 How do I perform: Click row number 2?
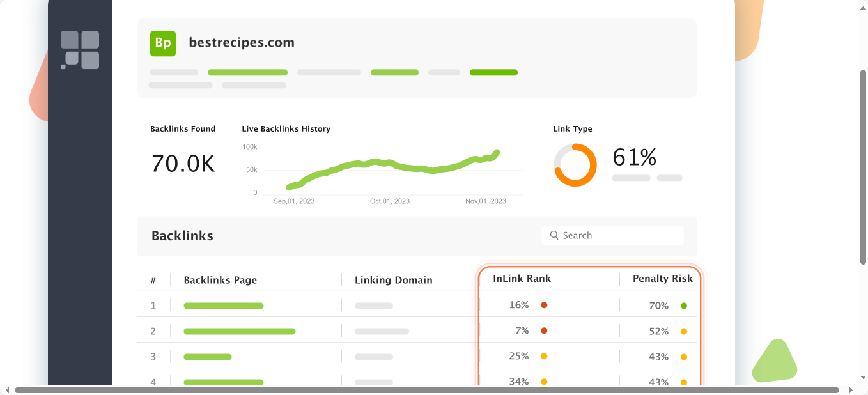(153, 331)
